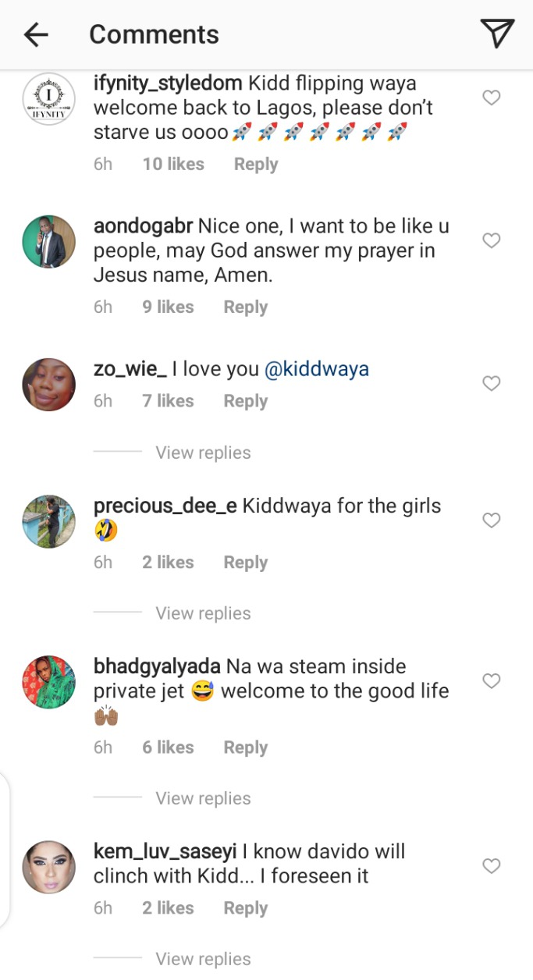This screenshot has height=980, width=533.
Task: Expand View replies under precious_dee_e comment
Action: click(x=203, y=613)
